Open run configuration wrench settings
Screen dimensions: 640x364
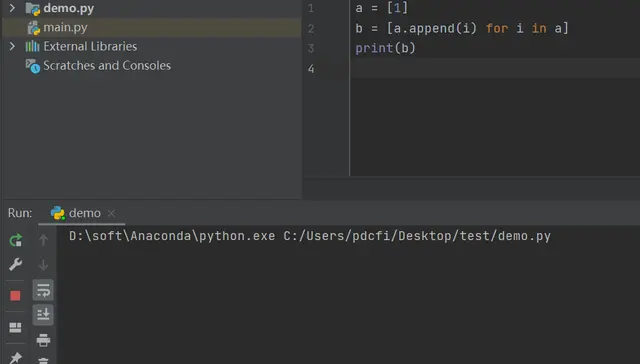coord(16,264)
